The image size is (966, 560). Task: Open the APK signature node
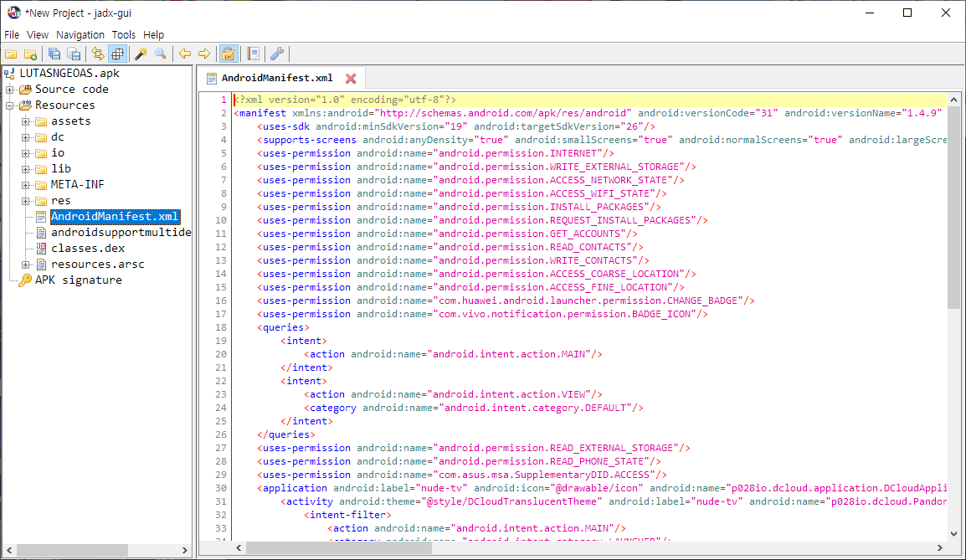(78, 281)
